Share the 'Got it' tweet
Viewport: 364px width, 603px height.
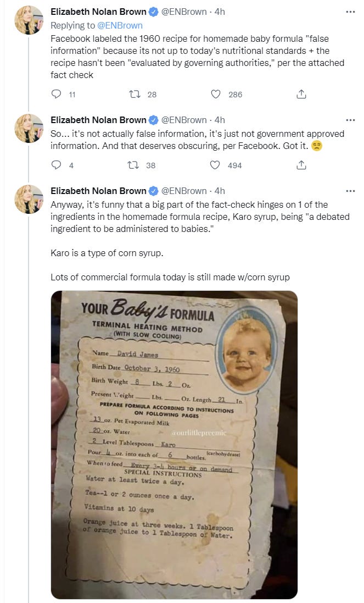301,165
